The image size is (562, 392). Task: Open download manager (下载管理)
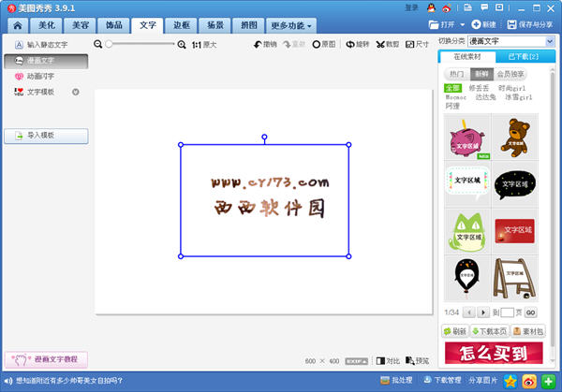click(442, 381)
